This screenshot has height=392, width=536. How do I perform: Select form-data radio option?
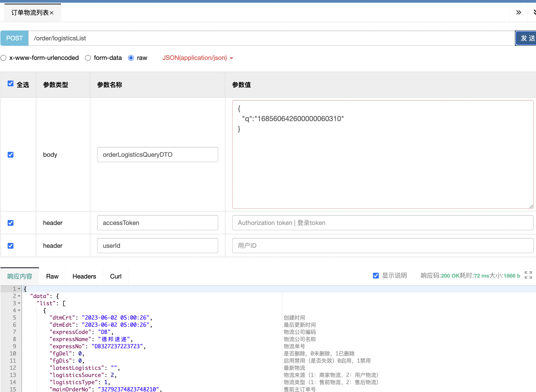tap(88, 58)
